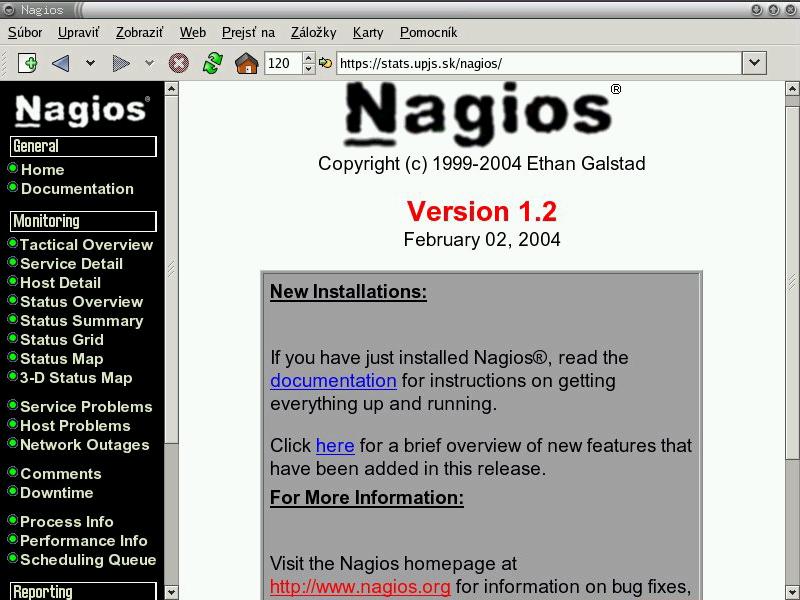This screenshot has width=800, height=600.
Task: Increase zoom level with stepper arrow
Action: click(309, 58)
